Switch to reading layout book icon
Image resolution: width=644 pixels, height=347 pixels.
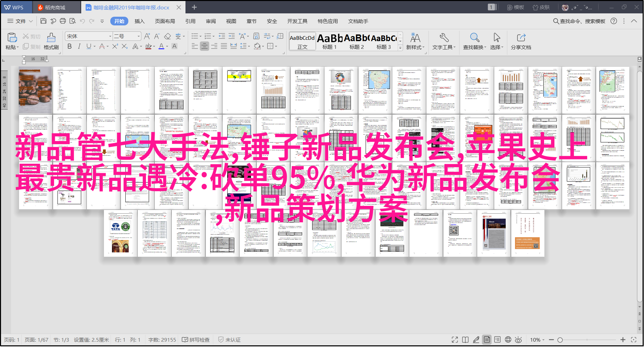point(465,340)
